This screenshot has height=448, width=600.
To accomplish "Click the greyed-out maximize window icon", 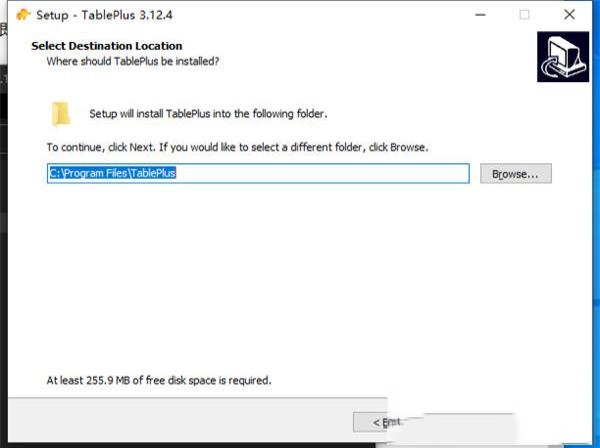I will 524,15.
